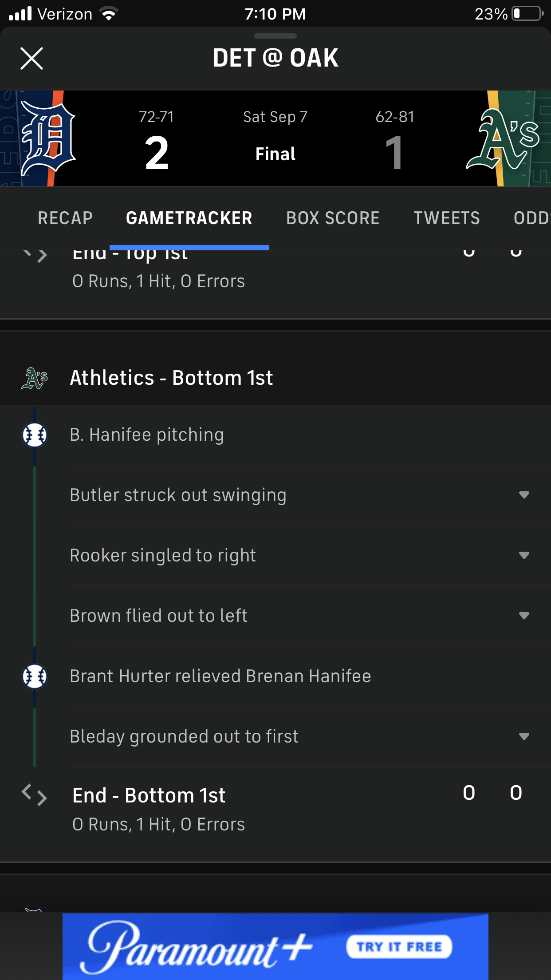Tap the Wi-Fi status icon
Image resolution: width=551 pixels, height=980 pixels.
[x=109, y=14]
